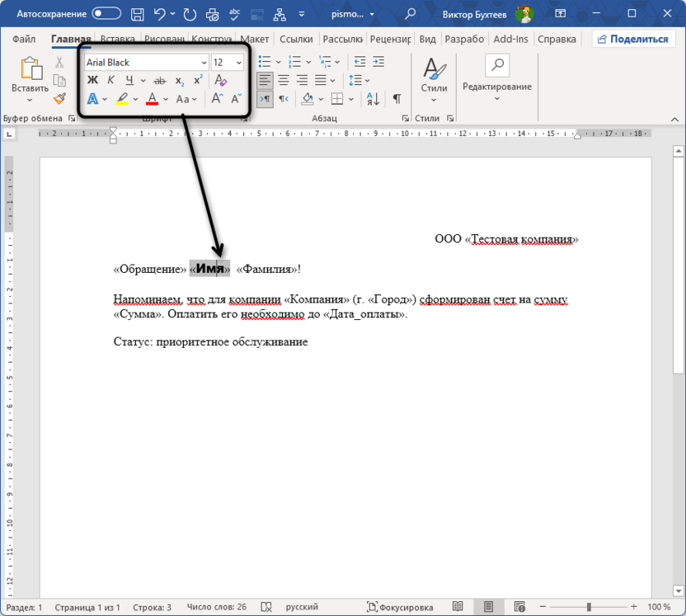
Task: Open shading fill bucket
Action: [x=308, y=99]
